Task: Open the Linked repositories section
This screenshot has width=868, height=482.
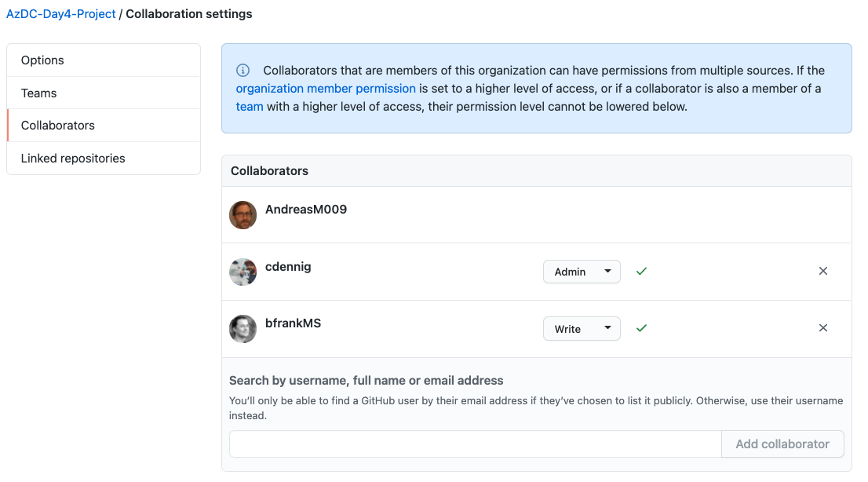Action: 73,158
